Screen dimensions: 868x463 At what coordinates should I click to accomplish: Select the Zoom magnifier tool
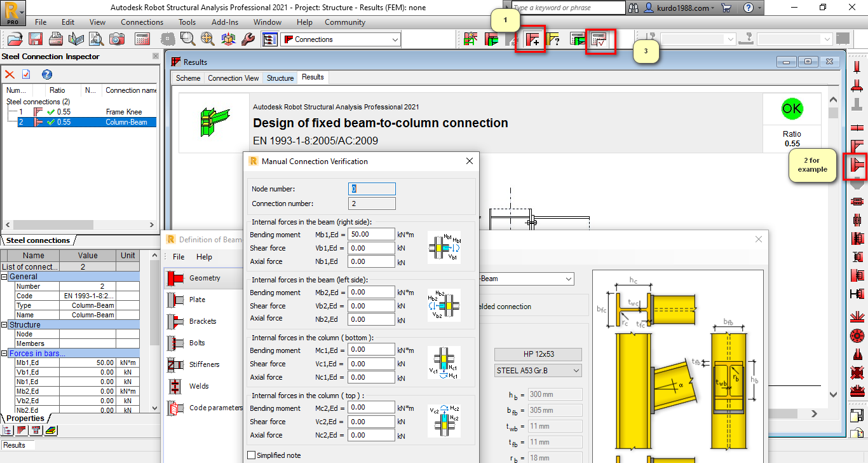187,39
